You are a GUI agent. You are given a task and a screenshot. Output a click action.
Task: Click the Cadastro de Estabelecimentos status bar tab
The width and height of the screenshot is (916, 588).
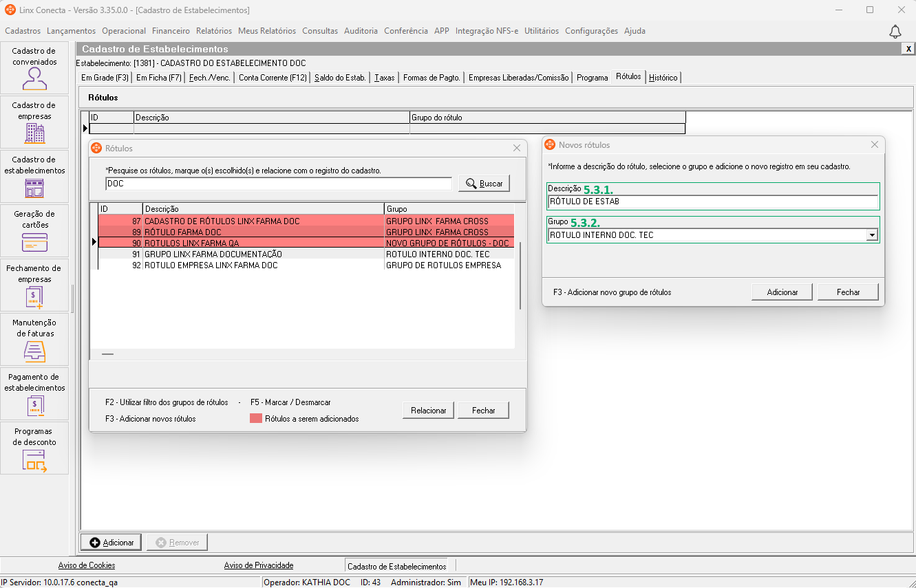(x=396, y=566)
